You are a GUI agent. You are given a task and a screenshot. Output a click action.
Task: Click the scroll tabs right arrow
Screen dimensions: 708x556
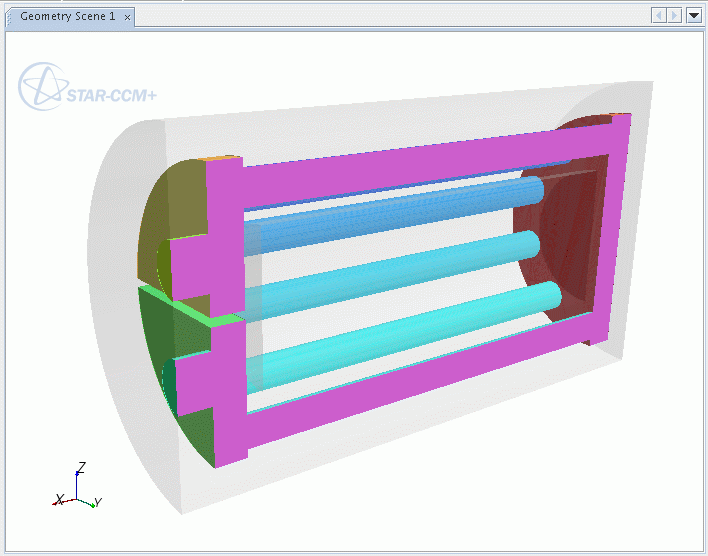click(x=675, y=15)
